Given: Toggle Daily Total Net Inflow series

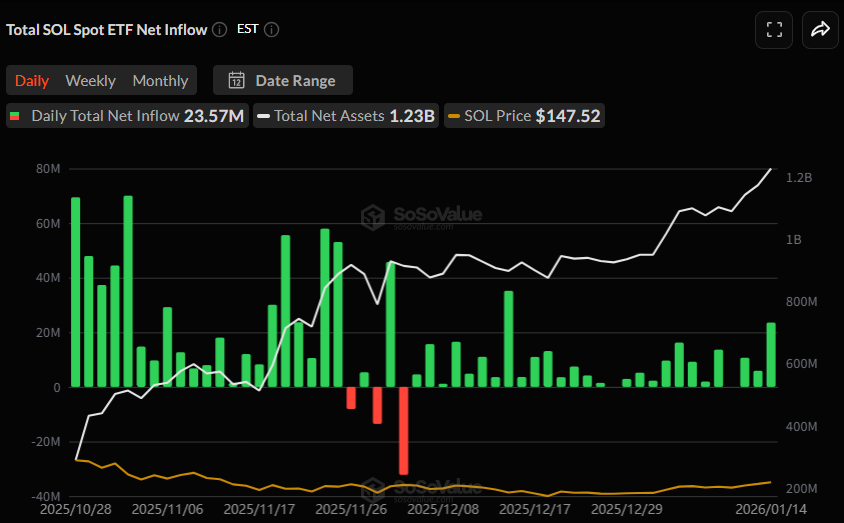Looking at the screenshot, I should pos(127,116).
